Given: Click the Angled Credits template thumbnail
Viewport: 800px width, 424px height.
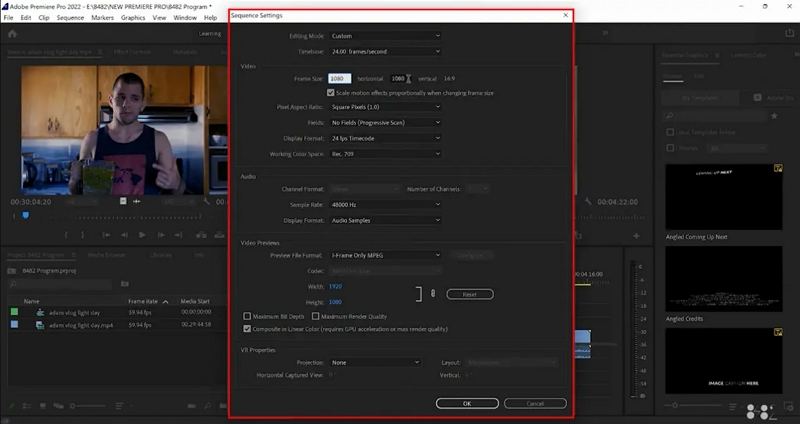Looking at the screenshot, I should point(723,279).
